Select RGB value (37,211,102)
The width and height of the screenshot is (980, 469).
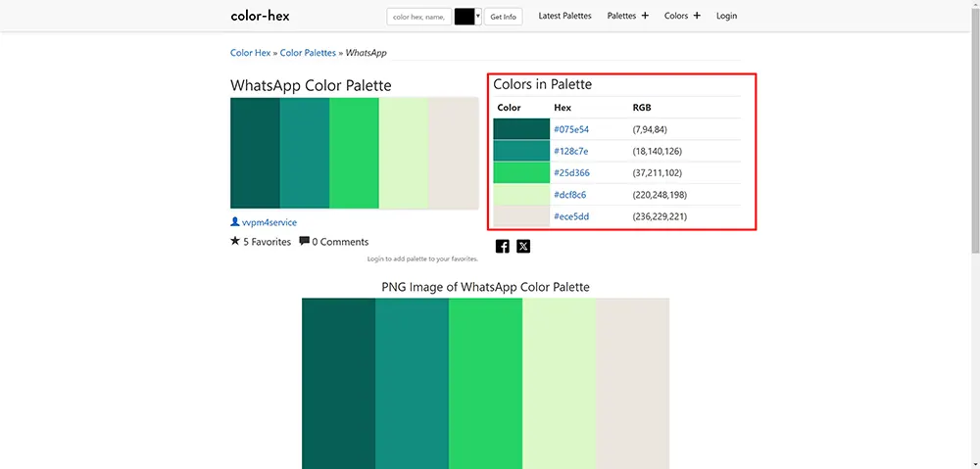coord(657,173)
